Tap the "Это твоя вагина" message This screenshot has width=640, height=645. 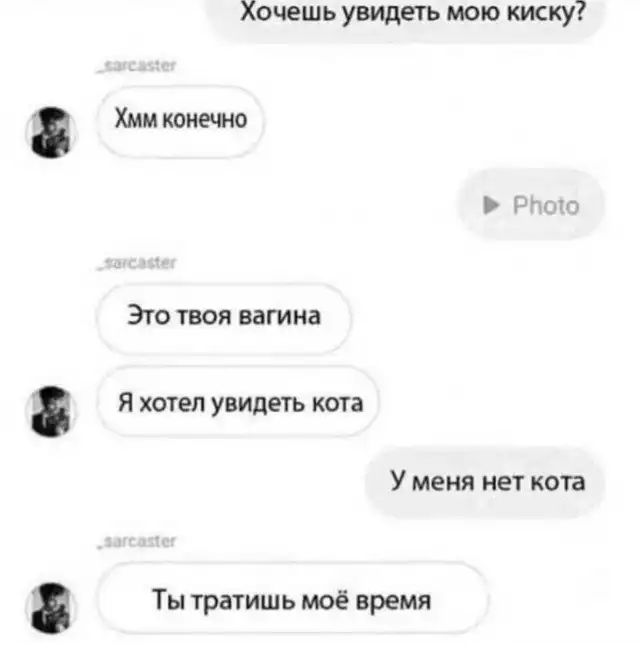pyautogui.click(x=224, y=318)
